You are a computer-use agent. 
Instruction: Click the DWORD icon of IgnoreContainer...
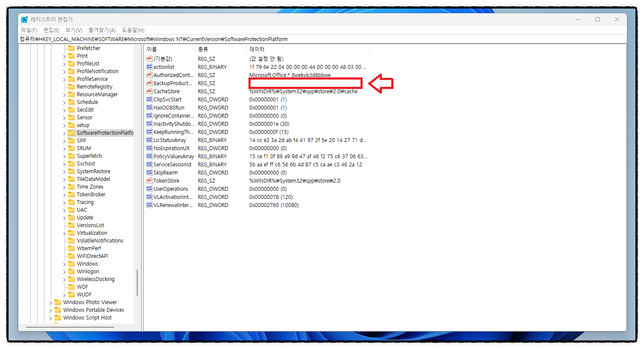click(x=149, y=115)
